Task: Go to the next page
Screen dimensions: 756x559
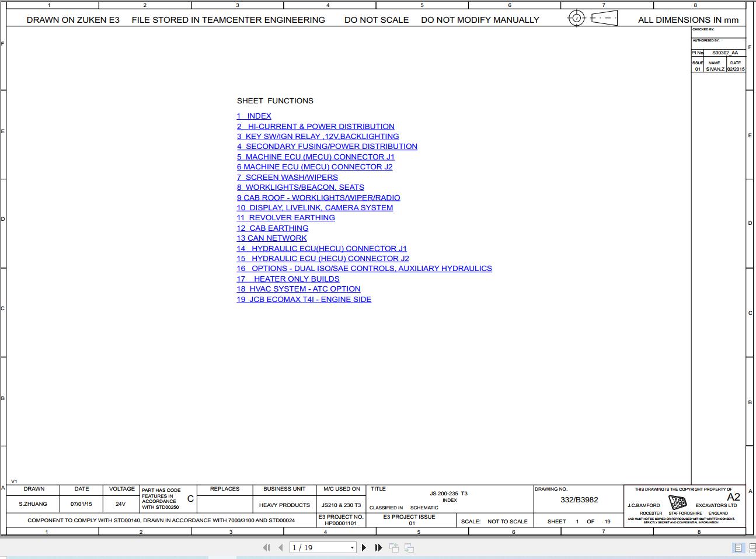Action: point(364,547)
